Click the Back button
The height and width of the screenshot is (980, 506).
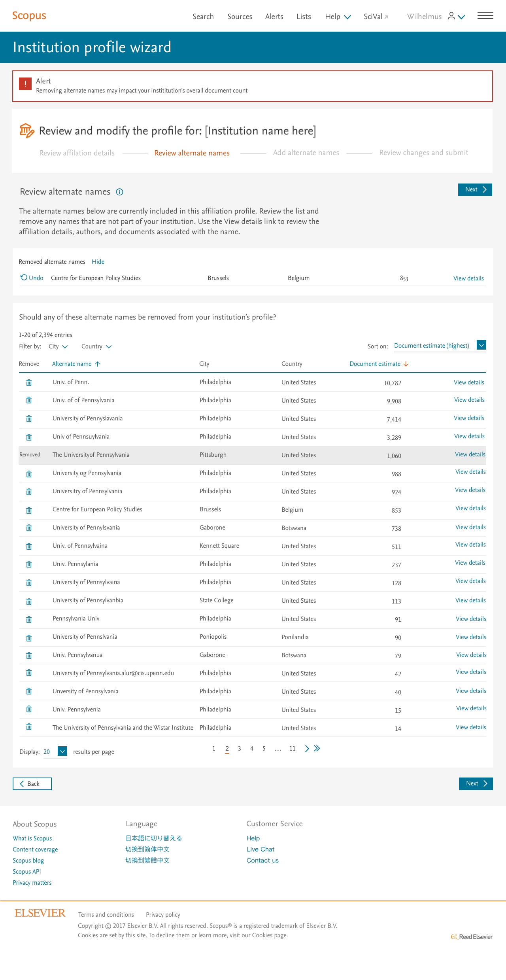[32, 784]
